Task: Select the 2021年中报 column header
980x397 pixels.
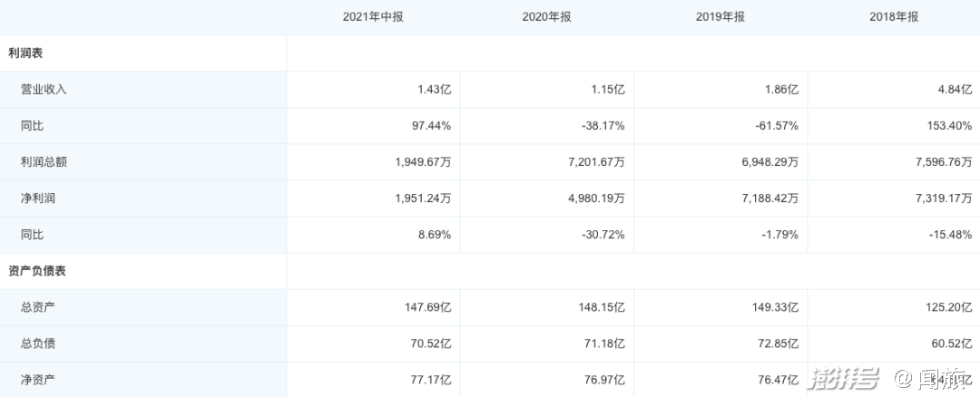Action: pyautogui.click(x=373, y=17)
